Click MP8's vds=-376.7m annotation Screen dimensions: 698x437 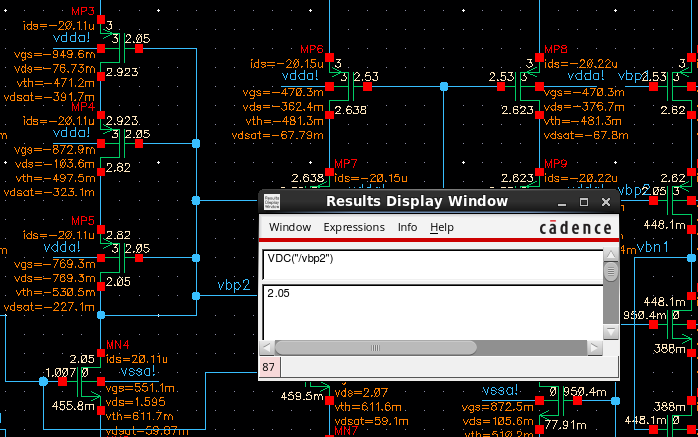click(584, 107)
